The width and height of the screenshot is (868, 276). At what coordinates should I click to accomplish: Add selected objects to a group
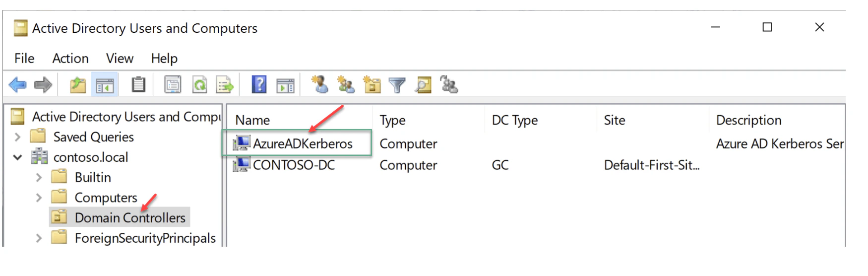[x=449, y=85]
